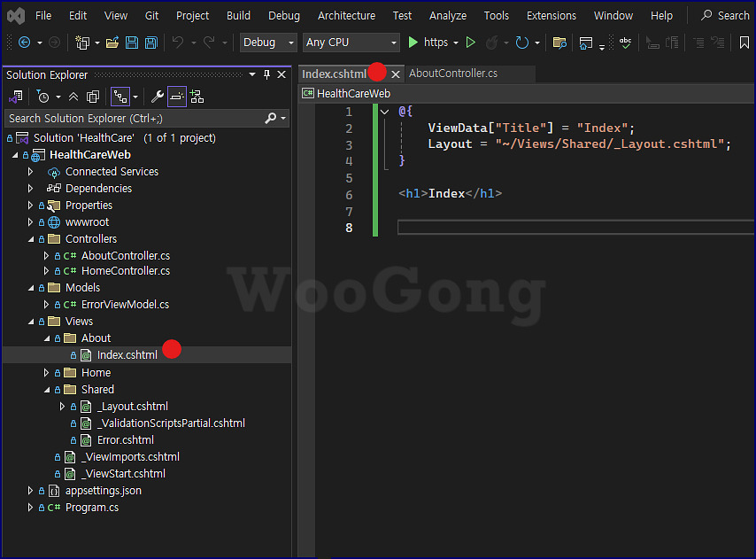This screenshot has height=559, width=756.
Task: Select the HealthCareWeb project node
Action: click(x=89, y=155)
